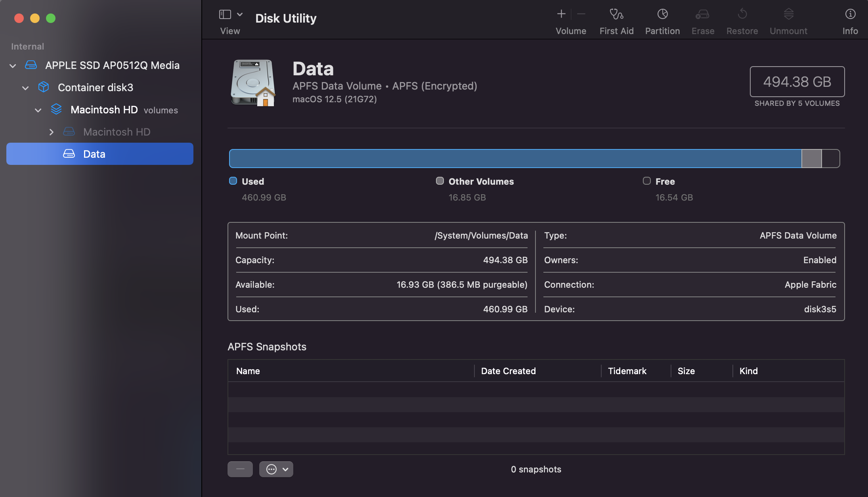Click the Restore arrow icon
The image size is (868, 497).
(742, 15)
